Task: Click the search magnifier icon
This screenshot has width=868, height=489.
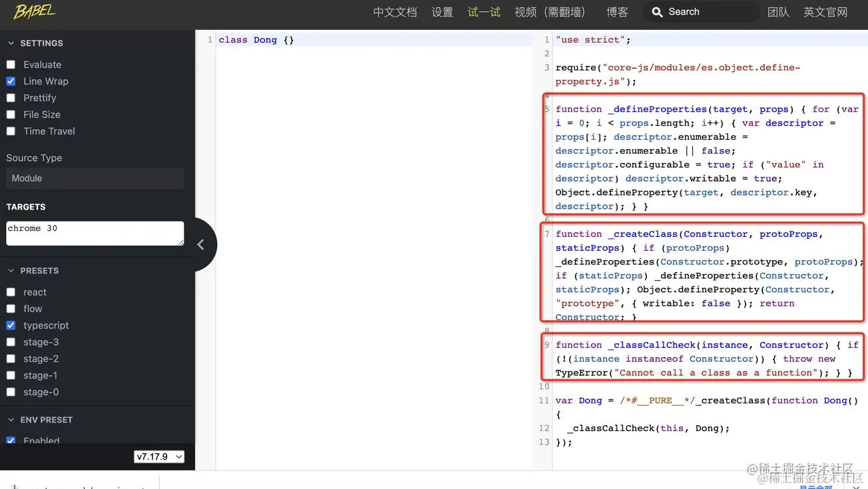Action: [x=657, y=12]
